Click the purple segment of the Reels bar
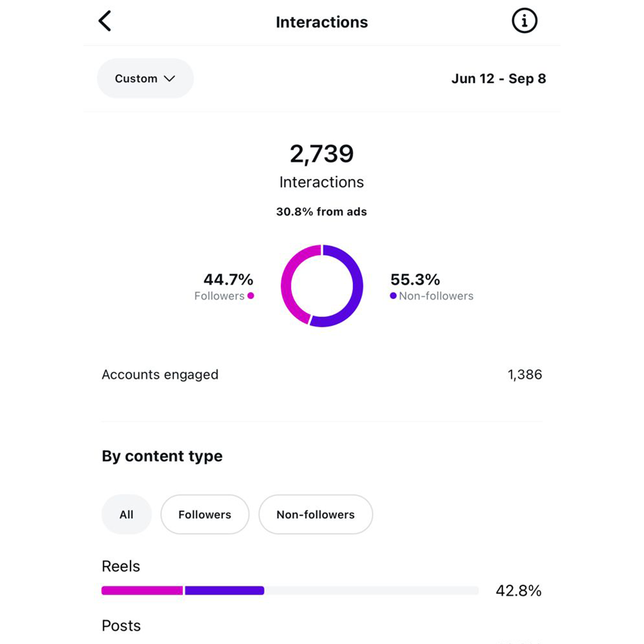This screenshot has width=644, height=644. tap(224, 590)
